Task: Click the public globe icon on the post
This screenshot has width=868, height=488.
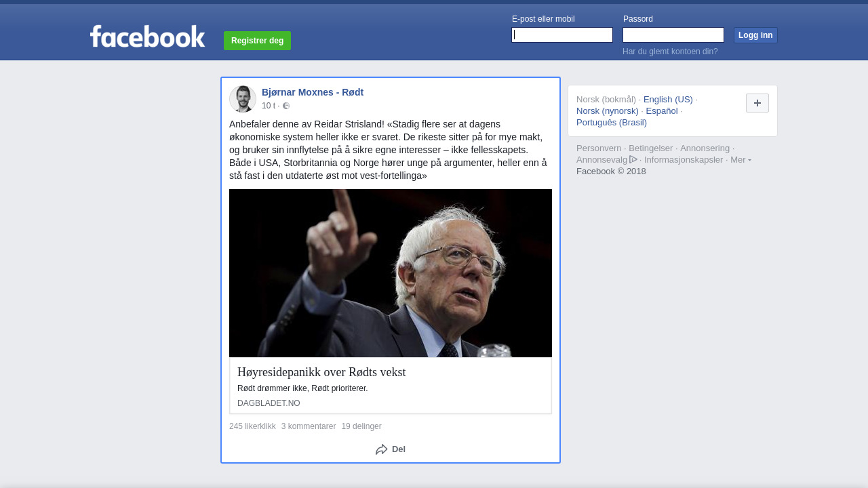Action: coord(286,106)
